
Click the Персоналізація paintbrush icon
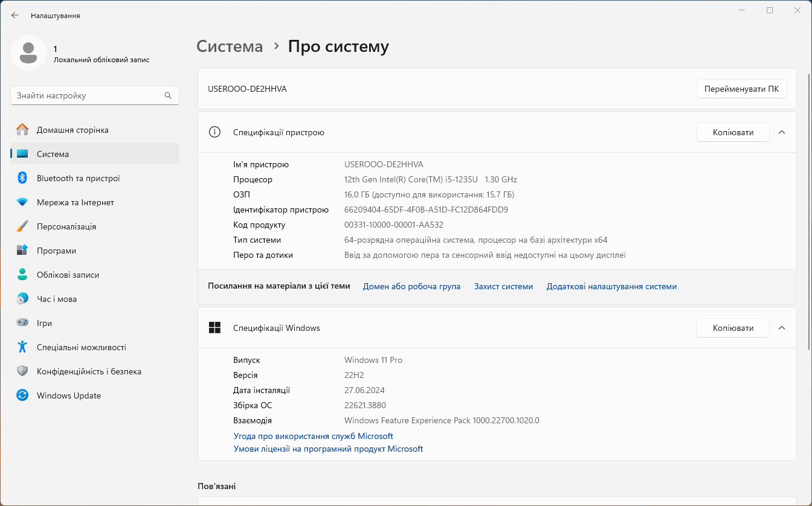[x=22, y=226]
